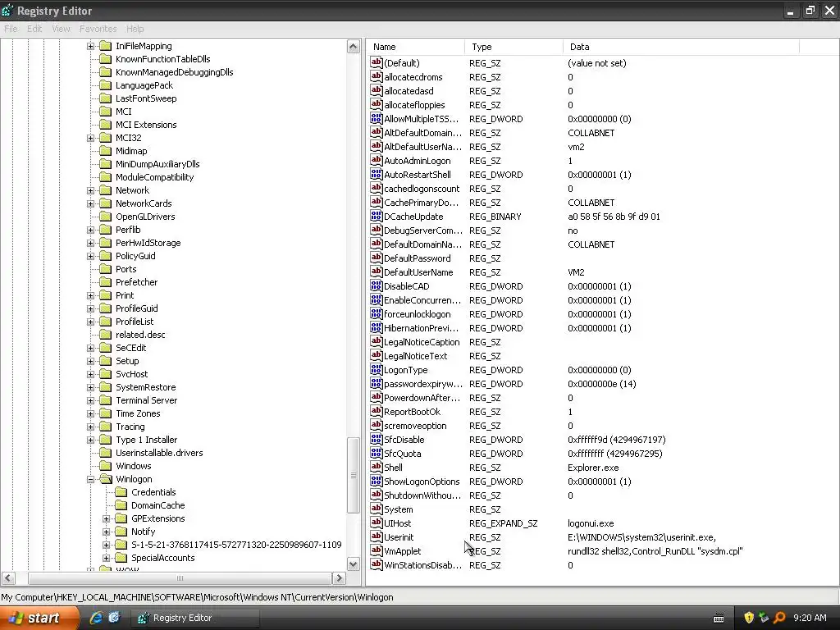Click the UIHost value icon
This screenshot has width=840, height=630.
click(376, 523)
